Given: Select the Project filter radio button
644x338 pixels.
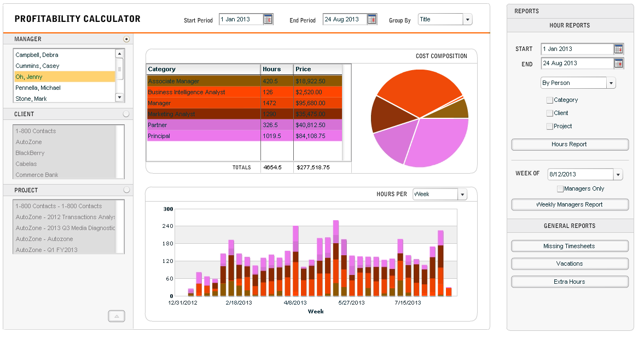Looking at the screenshot, I should click(126, 190).
